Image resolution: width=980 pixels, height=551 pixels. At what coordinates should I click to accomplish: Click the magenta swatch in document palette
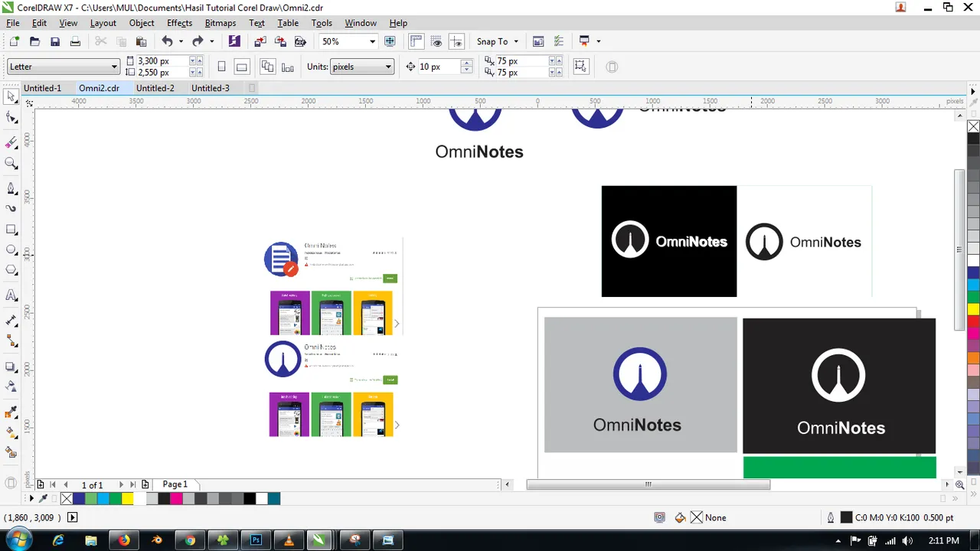tap(176, 498)
